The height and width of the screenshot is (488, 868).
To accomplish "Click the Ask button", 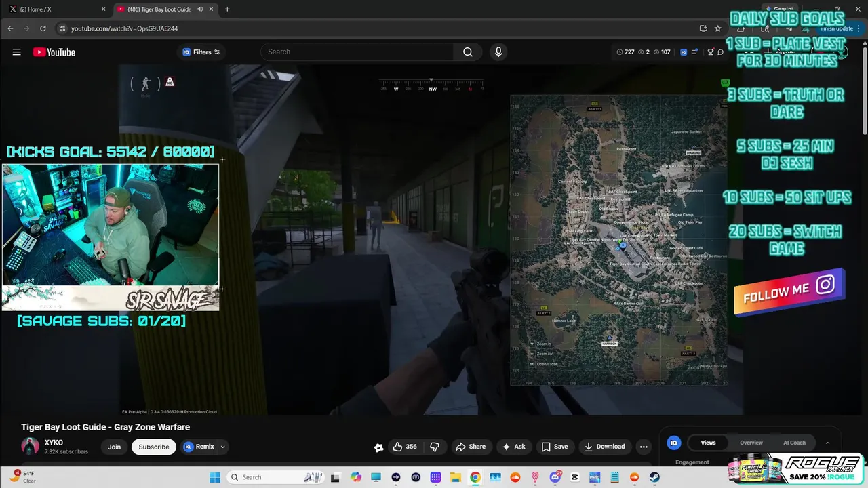I will pyautogui.click(x=513, y=447).
